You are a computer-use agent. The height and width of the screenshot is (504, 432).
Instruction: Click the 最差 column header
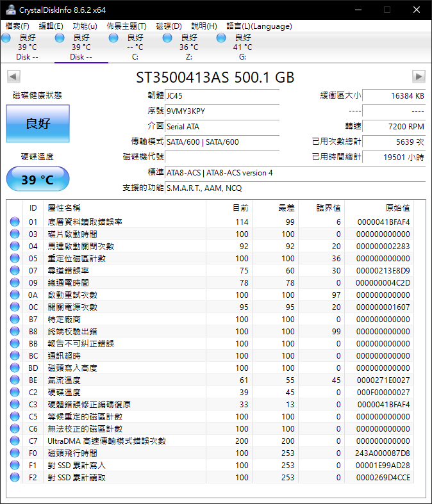point(276,208)
